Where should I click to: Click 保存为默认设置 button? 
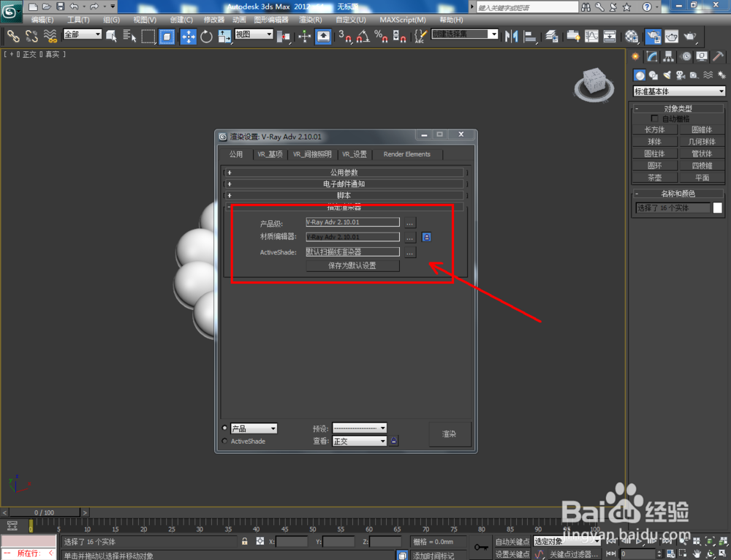pos(352,265)
